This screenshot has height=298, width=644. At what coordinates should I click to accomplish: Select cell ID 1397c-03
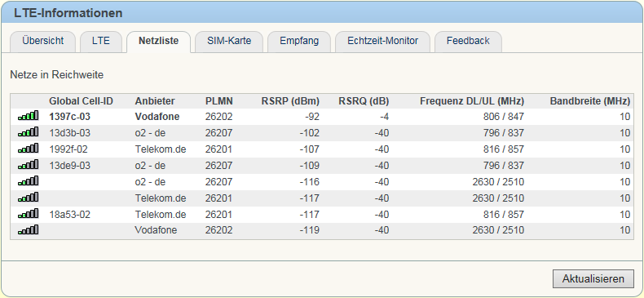tap(70, 117)
